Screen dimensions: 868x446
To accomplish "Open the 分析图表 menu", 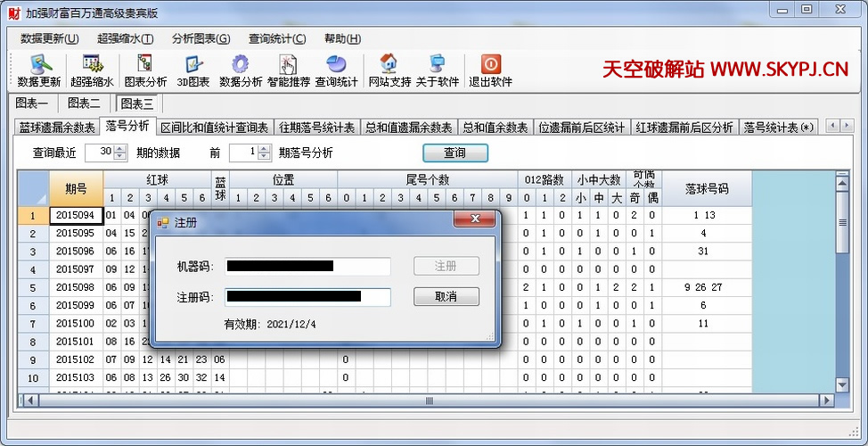I will pos(201,38).
